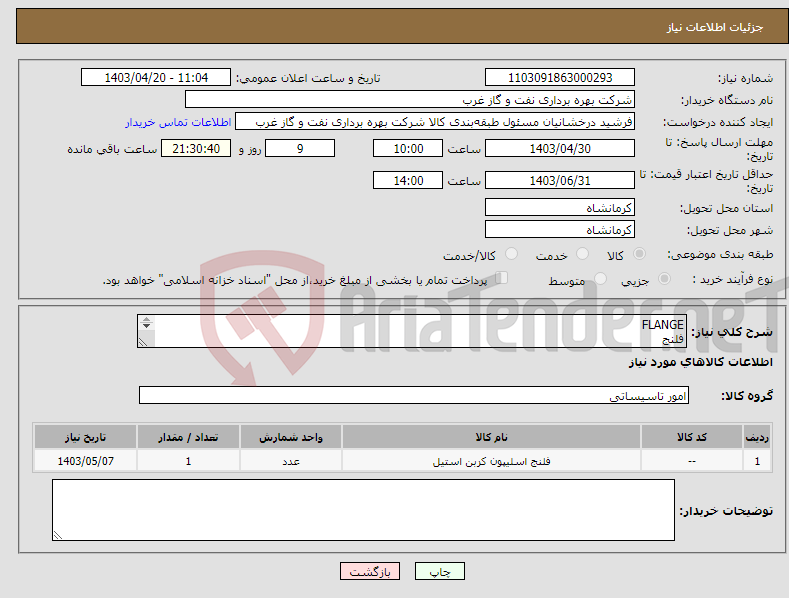Click the resize handle of buyer notes box
This screenshot has width=789, height=598.
57,536
